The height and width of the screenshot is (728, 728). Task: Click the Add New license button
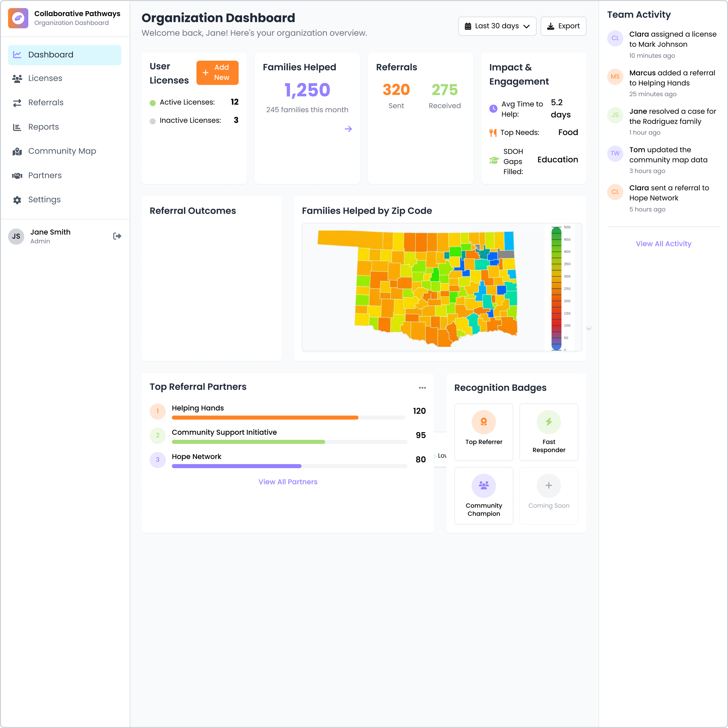(x=217, y=73)
